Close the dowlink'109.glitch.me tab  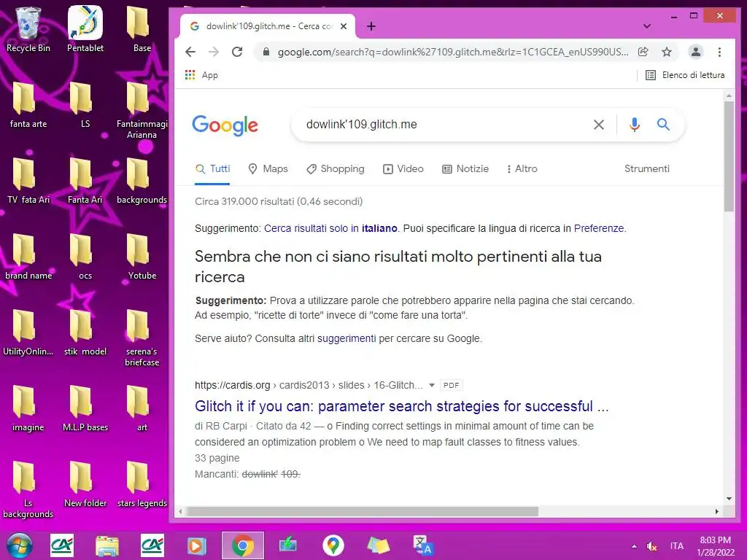click(344, 27)
